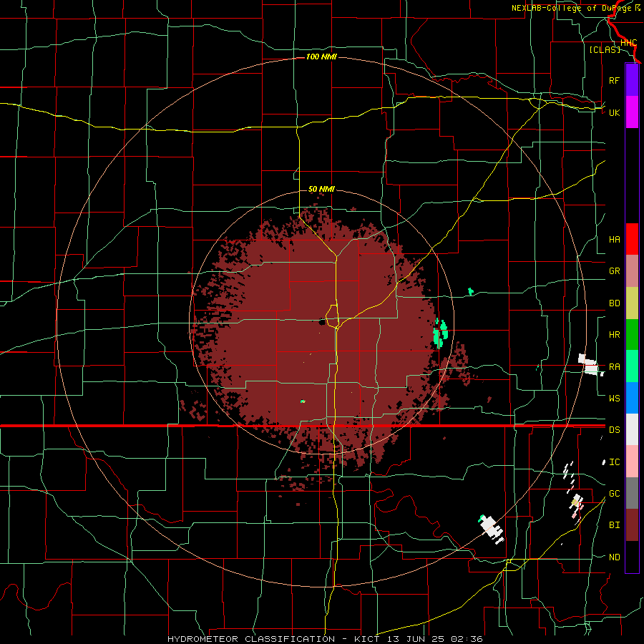Click the purple RF legend color swatch
Viewport: 644px width, 644px height.
(632, 80)
